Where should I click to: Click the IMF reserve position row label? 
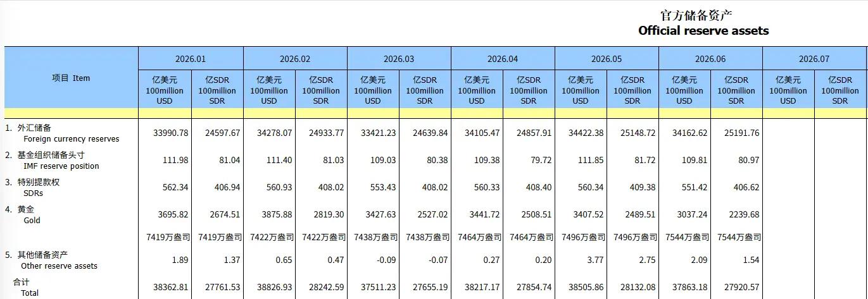pyautogui.click(x=61, y=166)
